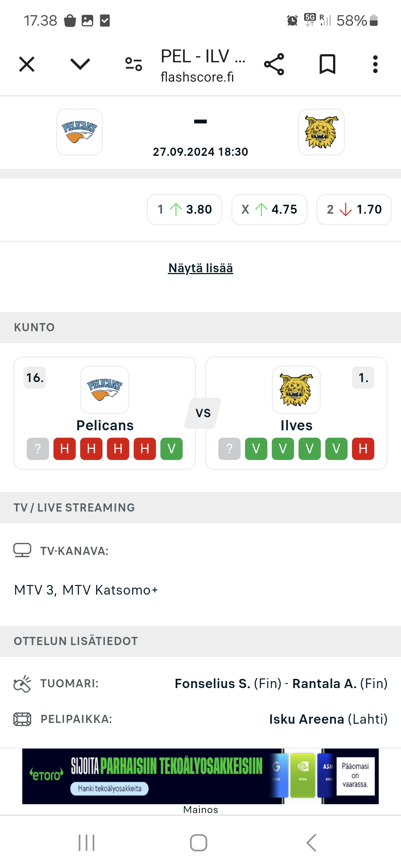Open the Näytä lisää link
This screenshot has width=401, height=868.
click(x=200, y=268)
